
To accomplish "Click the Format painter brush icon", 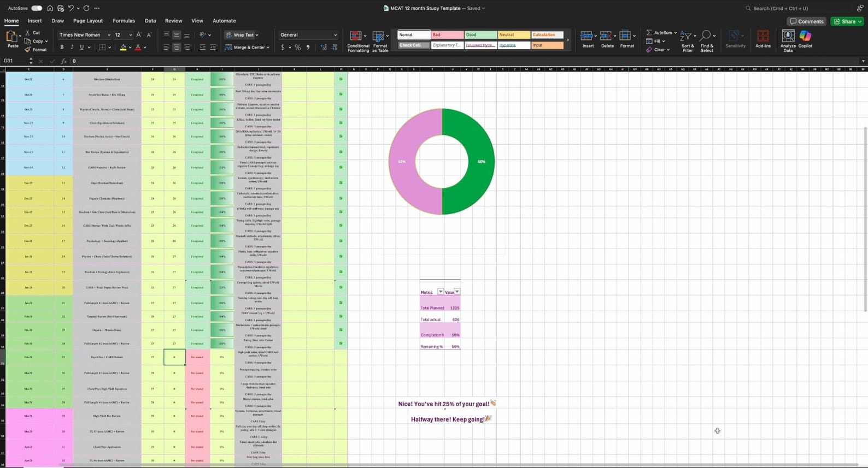I will [27, 50].
